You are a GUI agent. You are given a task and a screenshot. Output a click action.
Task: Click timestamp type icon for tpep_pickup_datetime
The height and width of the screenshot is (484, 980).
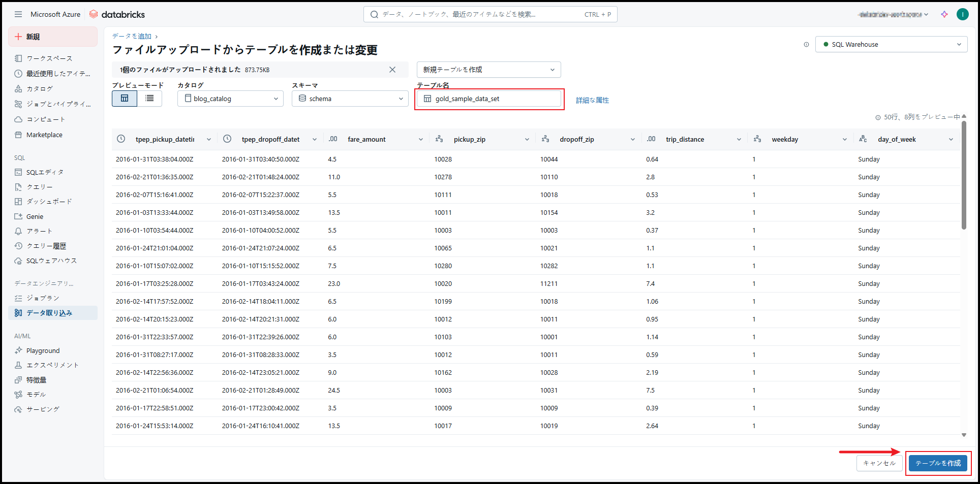(x=121, y=139)
